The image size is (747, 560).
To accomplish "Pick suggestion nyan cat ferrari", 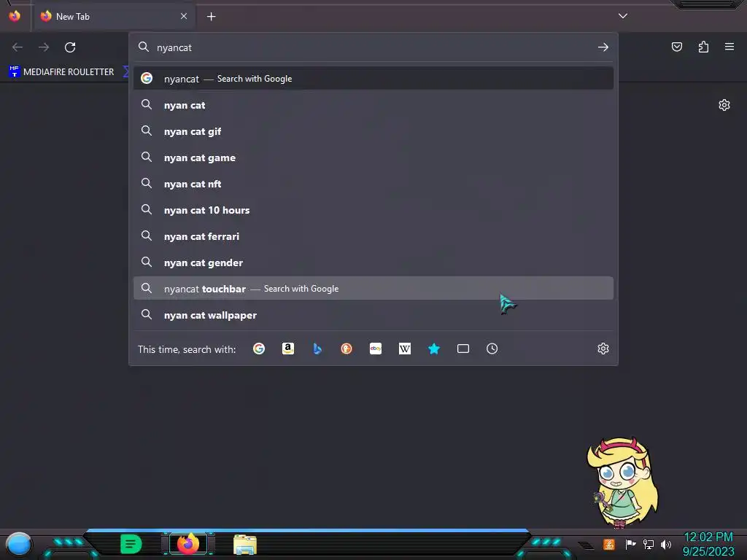I will [373, 236].
